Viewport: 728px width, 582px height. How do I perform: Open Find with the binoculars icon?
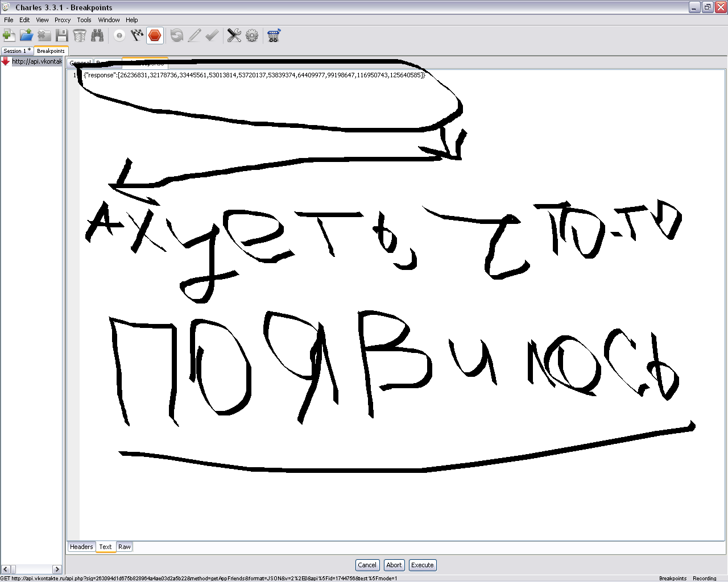pyautogui.click(x=97, y=36)
